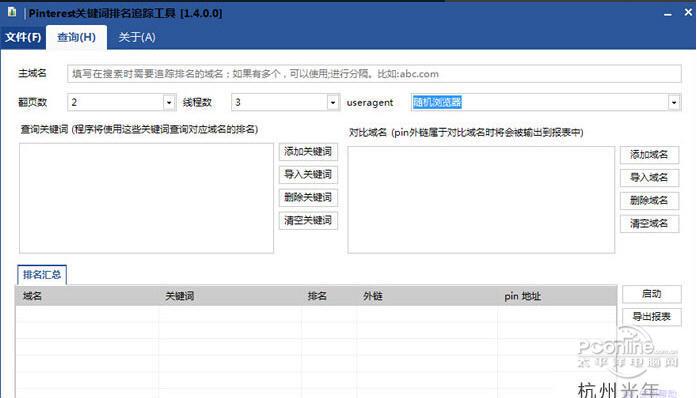The height and width of the screenshot is (398, 697).
Task: Start the query with 启动 button
Action: [x=652, y=294]
